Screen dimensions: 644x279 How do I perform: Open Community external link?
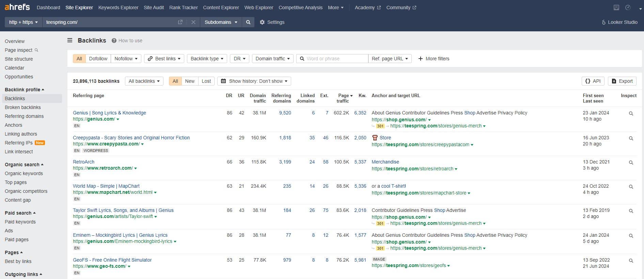coord(401,7)
